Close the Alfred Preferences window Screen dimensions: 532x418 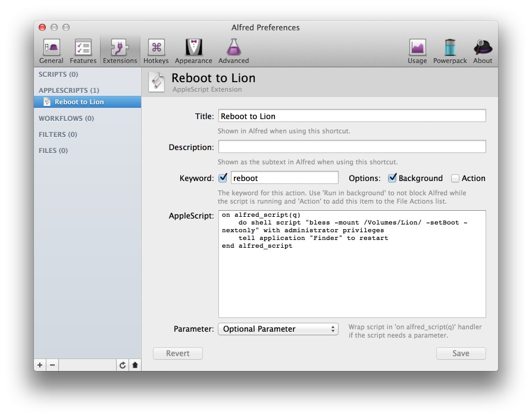(x=42, y=27)
